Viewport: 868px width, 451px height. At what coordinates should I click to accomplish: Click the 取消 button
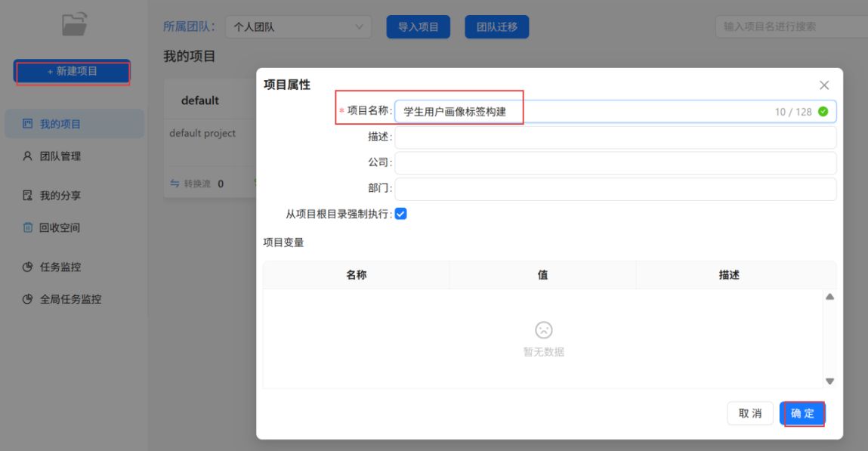click(750, 413)
